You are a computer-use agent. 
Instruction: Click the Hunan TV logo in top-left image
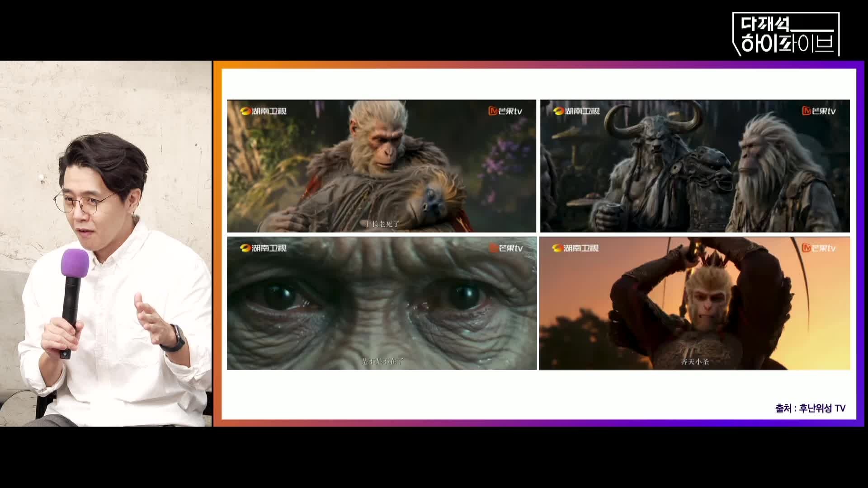(263, 111)
